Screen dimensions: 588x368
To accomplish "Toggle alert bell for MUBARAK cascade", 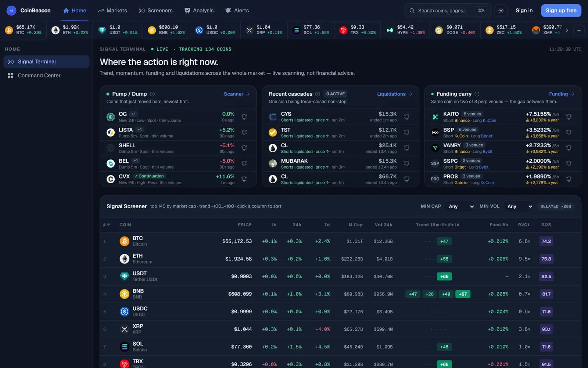I will point(406,163).
